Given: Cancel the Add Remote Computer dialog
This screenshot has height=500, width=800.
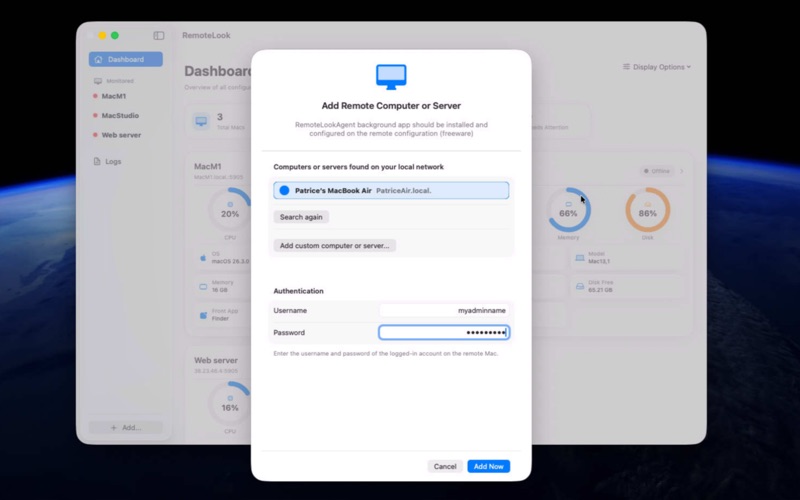Looking at the screenshot, I should pos(445,466).
